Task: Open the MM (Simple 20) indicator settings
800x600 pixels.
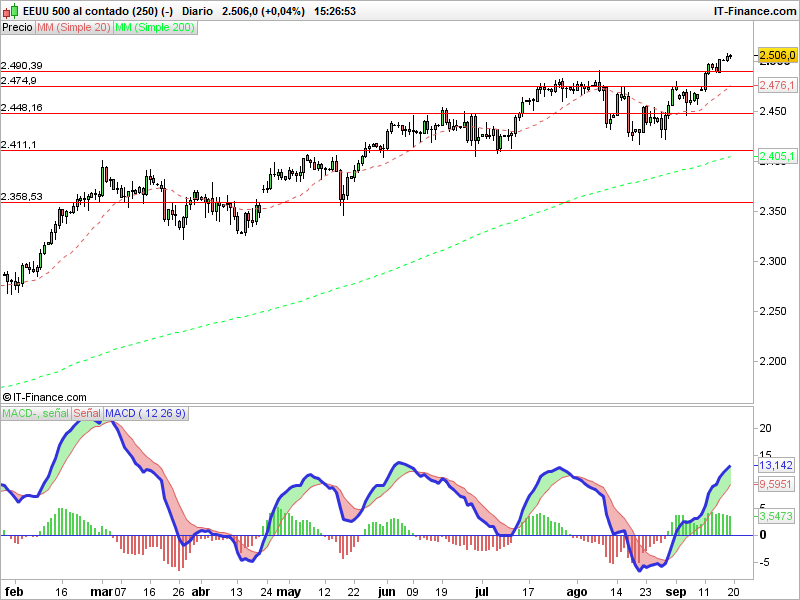Action: coord(74,28)
